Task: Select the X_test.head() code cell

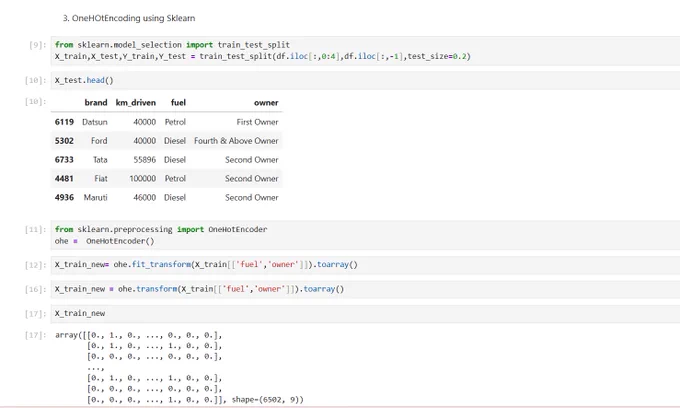Action: (365, 80)
